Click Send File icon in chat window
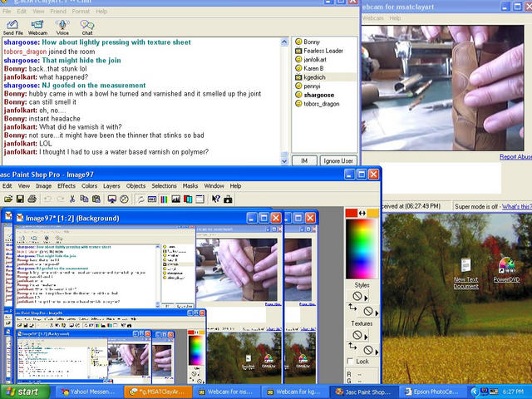The image size is (532, 399). coord(13,27)
